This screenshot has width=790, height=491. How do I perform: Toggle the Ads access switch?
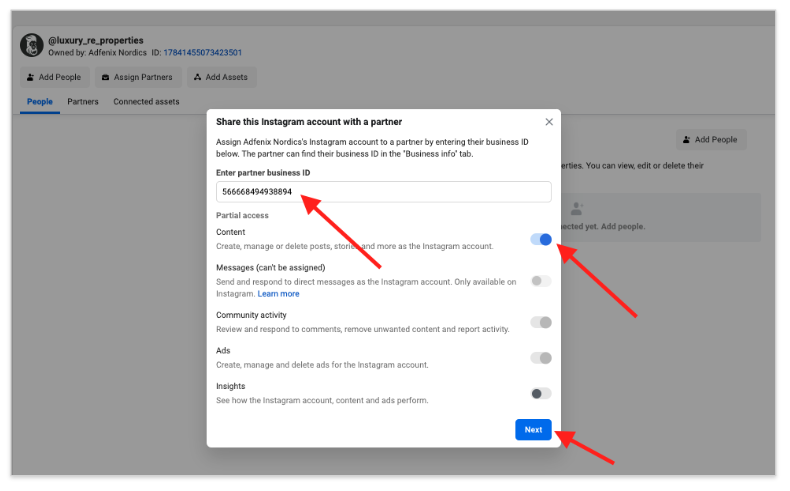[541, 358]
